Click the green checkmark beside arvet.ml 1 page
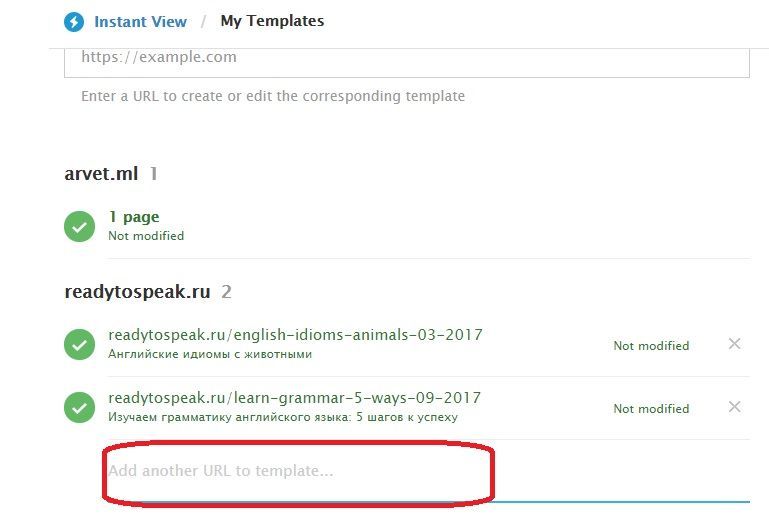Image resolution: width=769 pixels, height=522 pixels. (x=80, y=226)
